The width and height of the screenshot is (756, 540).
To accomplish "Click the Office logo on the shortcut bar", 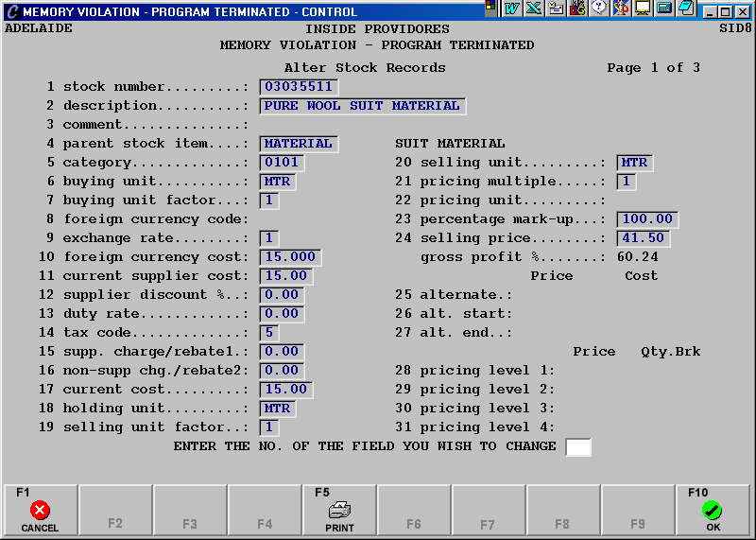I will (490, 9).
